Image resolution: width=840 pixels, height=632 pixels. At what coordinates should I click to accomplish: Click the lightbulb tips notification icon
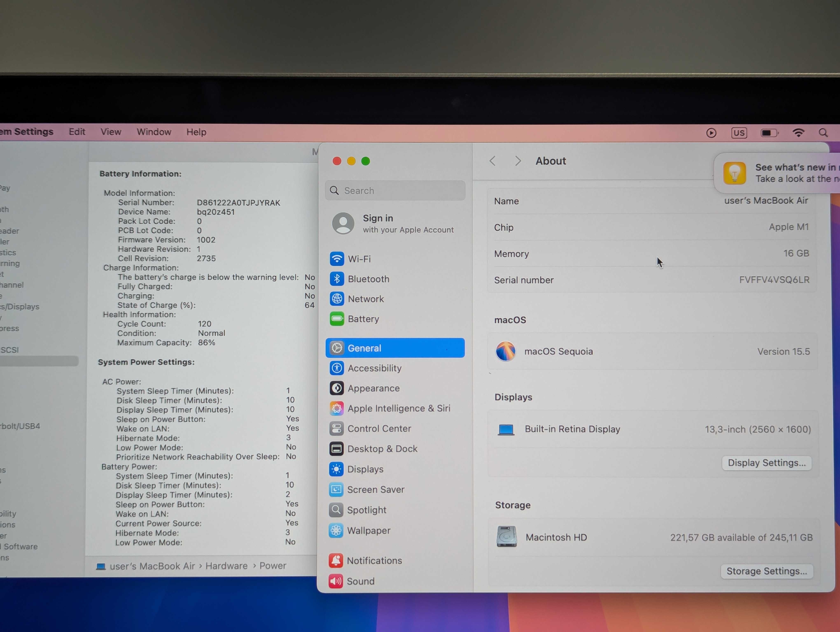(x=734, y=173)
